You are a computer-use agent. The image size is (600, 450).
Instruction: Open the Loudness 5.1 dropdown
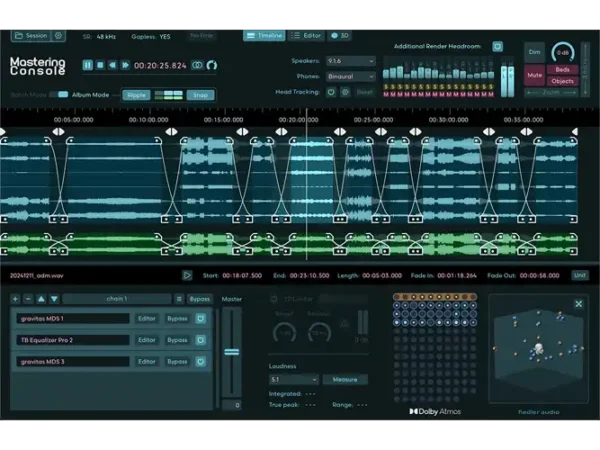[x=293, y=380]
